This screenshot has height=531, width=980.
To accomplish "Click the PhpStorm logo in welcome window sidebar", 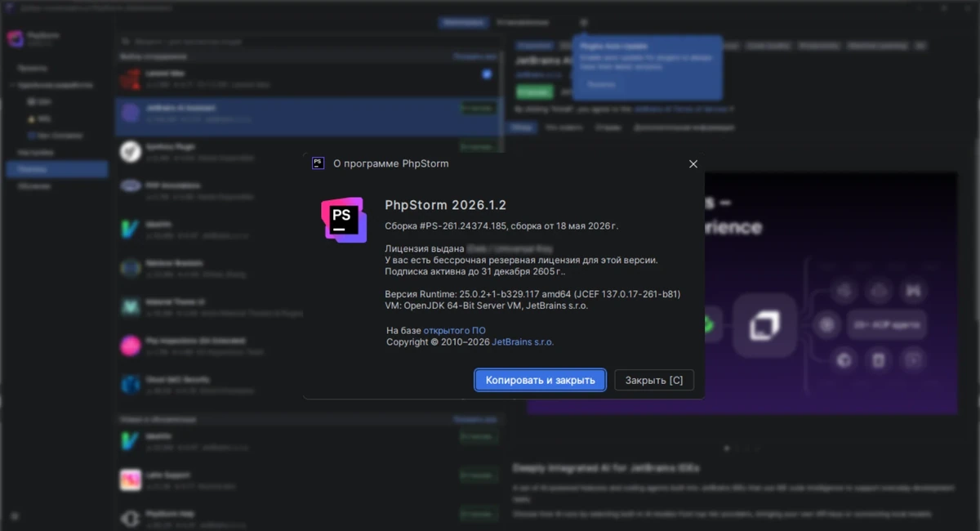I will pyautogui.click(x=15, y=39).
